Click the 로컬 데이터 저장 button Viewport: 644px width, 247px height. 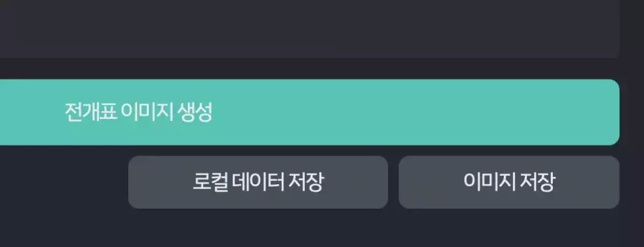pyautogui.click(x=258, y=182)
